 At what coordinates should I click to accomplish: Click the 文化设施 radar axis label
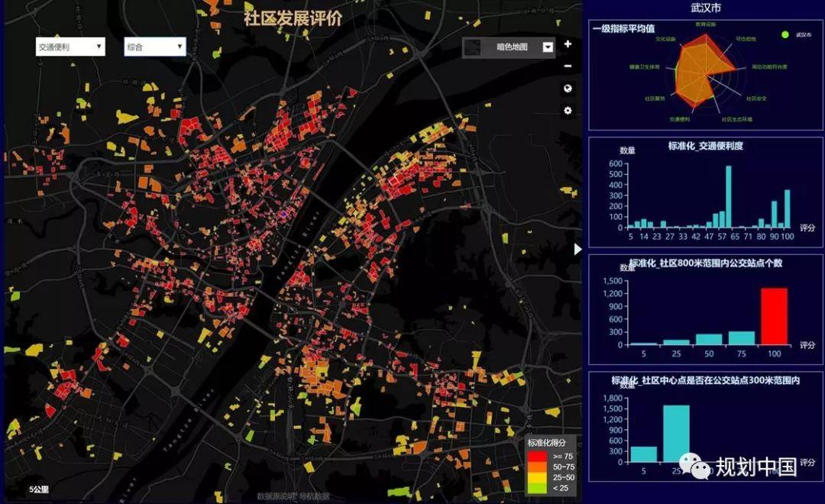[665, 39]
